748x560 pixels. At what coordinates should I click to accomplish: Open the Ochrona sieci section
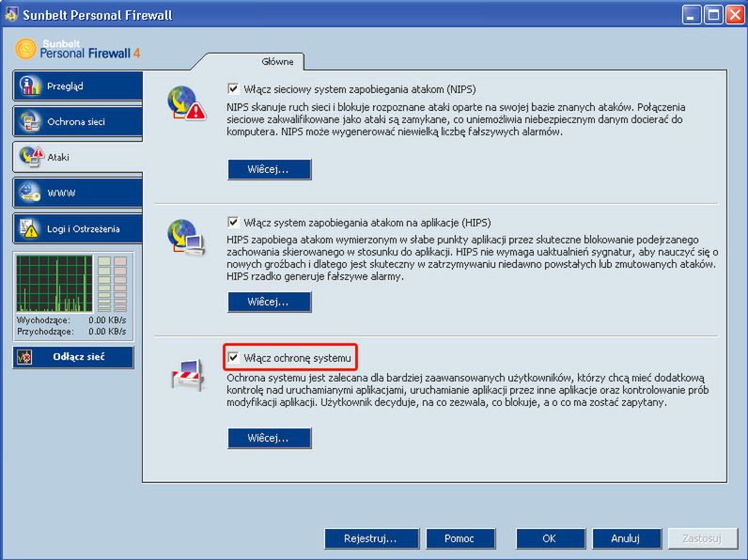coord(78,121)
